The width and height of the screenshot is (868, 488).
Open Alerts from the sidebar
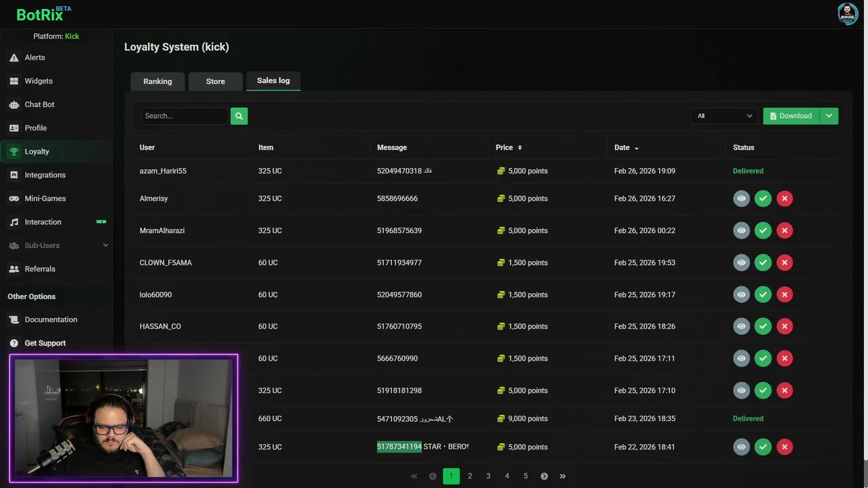tap(35, 58)
